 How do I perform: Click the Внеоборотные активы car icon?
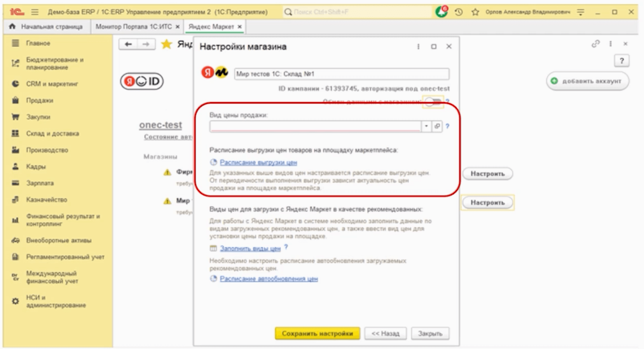pos(15,240)
